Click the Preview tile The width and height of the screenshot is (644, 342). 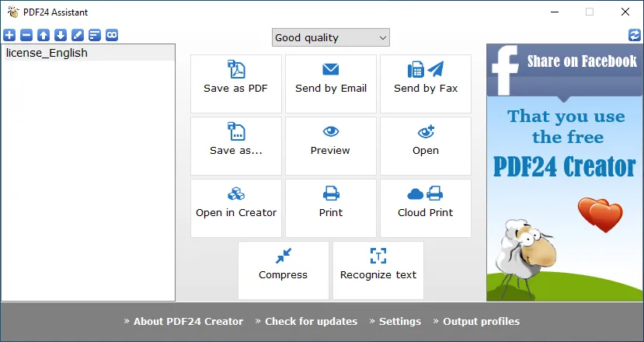[331, 146]
